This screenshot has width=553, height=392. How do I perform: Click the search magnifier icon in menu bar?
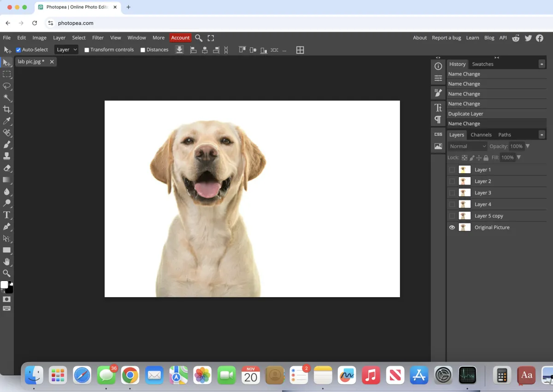click(199, 38)
